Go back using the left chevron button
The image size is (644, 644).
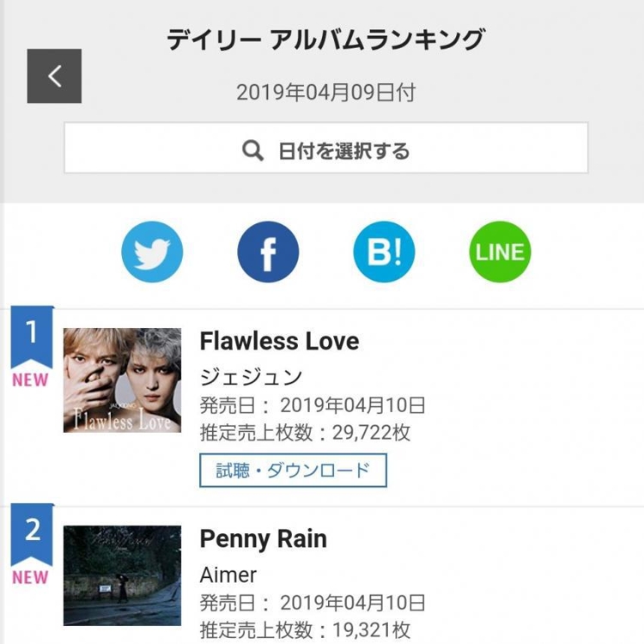[54, 76]
